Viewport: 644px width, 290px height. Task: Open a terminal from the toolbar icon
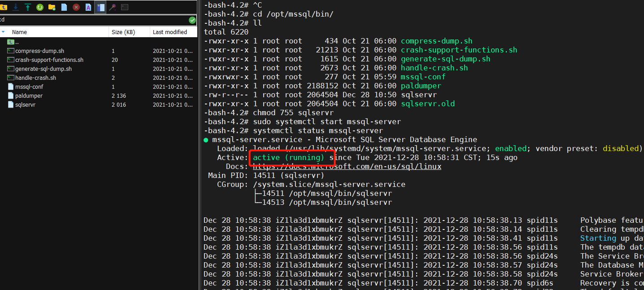coord(125,7)
